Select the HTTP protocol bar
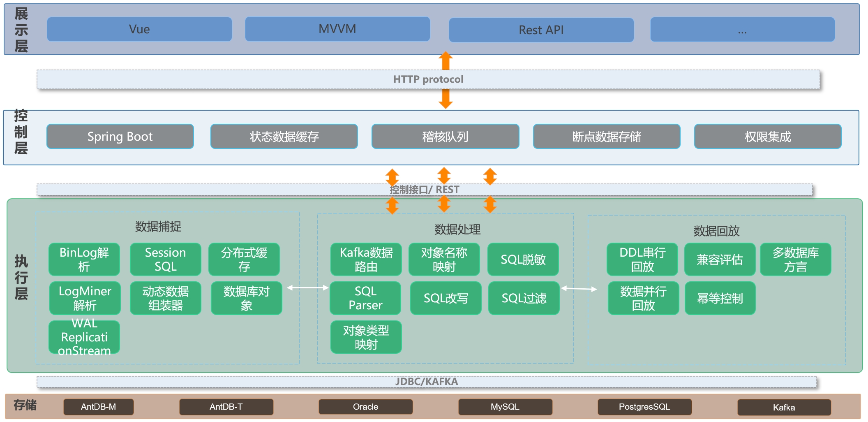 point(428,79)
